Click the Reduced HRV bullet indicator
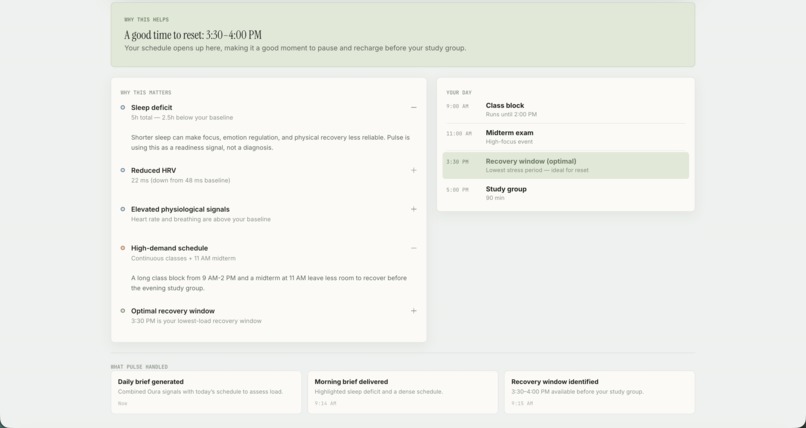The height and width of the screenshot is (428, 806). tap(122, 170)
